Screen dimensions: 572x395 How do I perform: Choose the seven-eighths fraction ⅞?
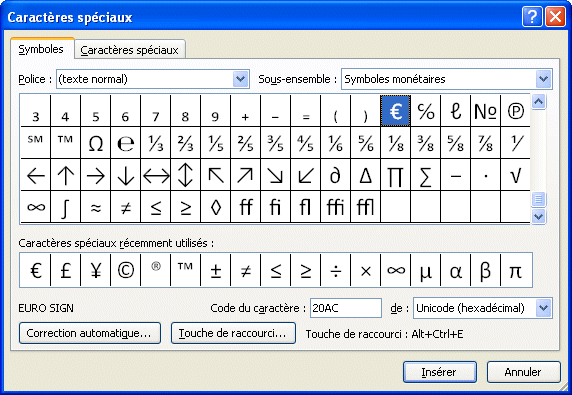[x=485, y=143]
